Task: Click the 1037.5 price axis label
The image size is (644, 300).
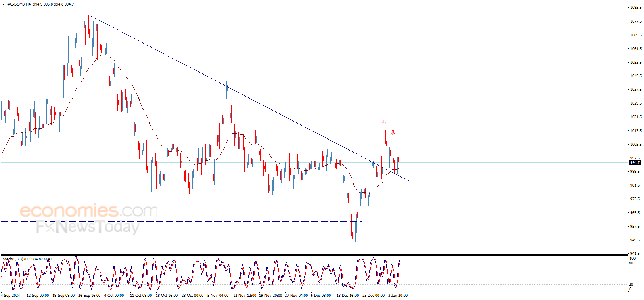Action: click(636, 90)
